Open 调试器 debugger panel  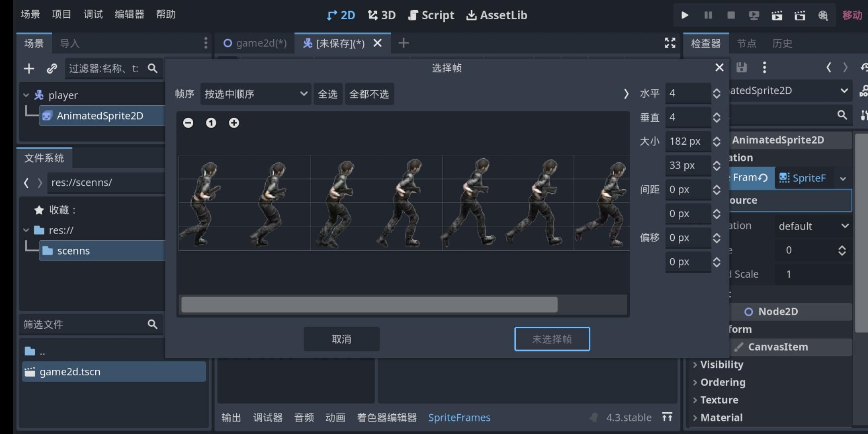268,418
